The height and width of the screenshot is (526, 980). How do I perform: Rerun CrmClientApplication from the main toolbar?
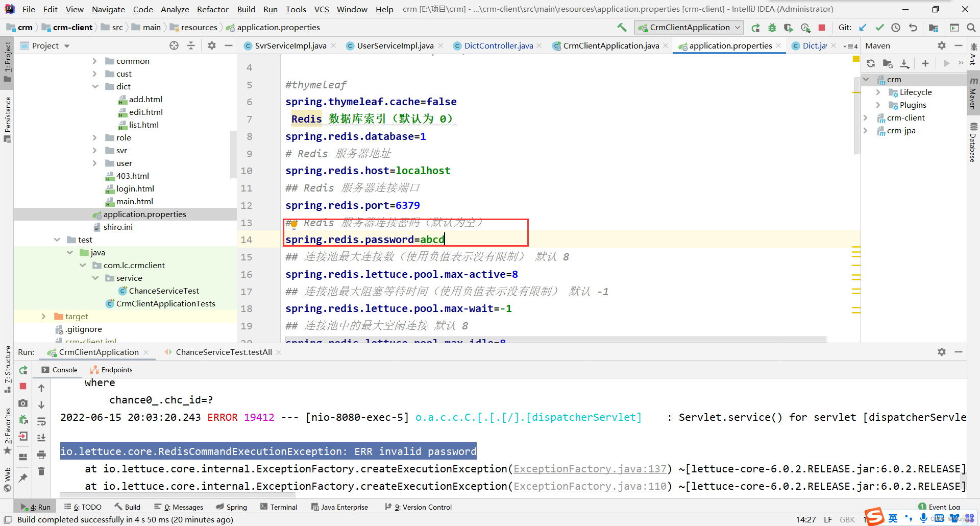(755, 28)
